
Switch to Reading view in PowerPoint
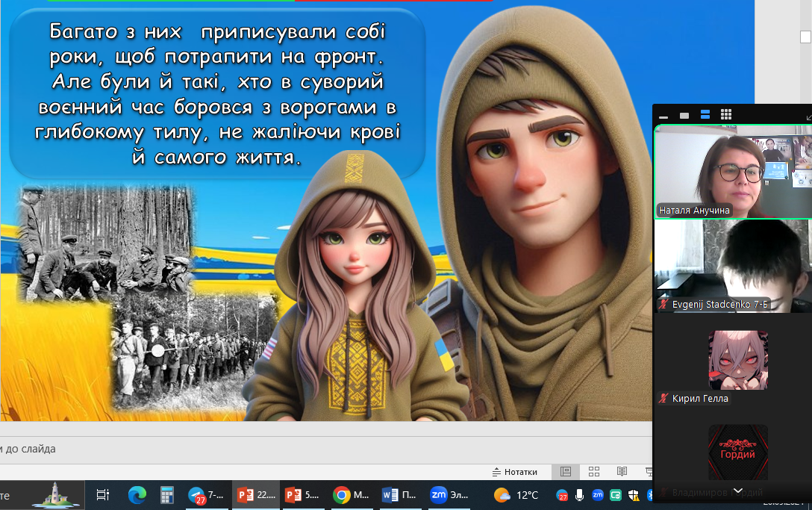[x=622, y=472]
